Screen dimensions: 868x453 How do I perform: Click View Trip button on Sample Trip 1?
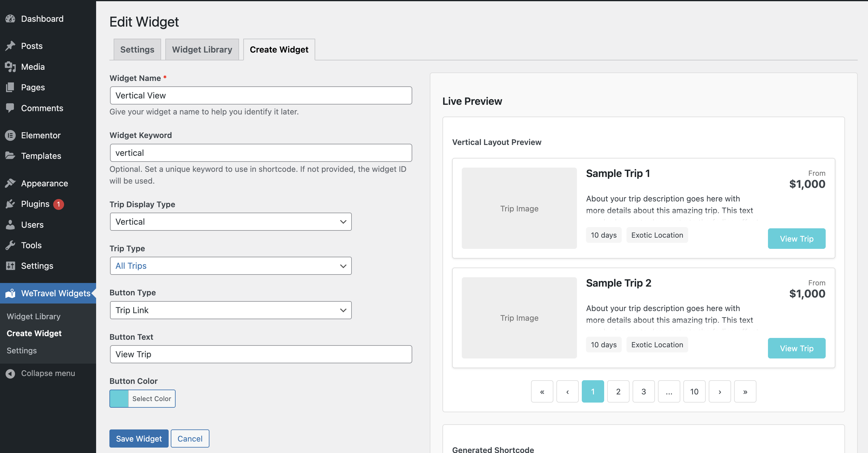[x=797, y=239]
